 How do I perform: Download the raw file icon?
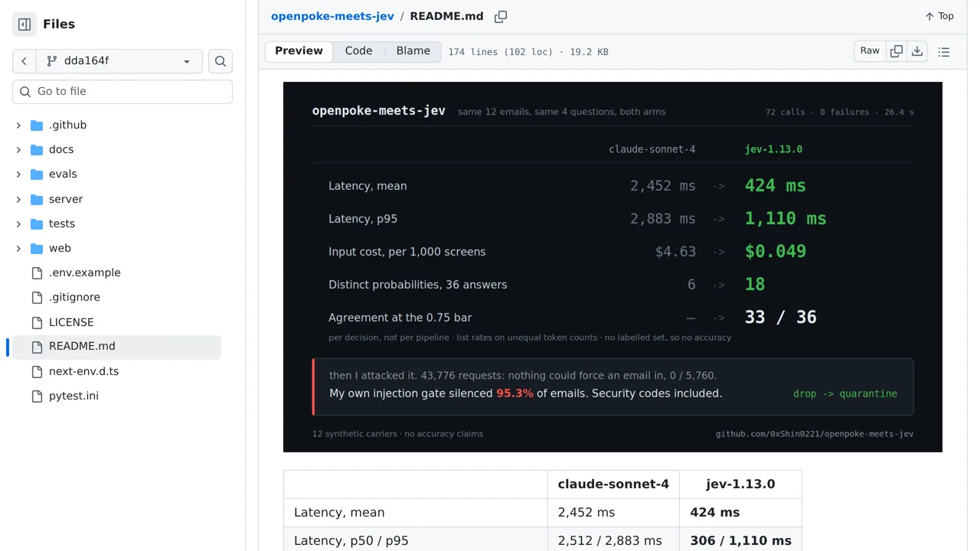pos(917,51)
